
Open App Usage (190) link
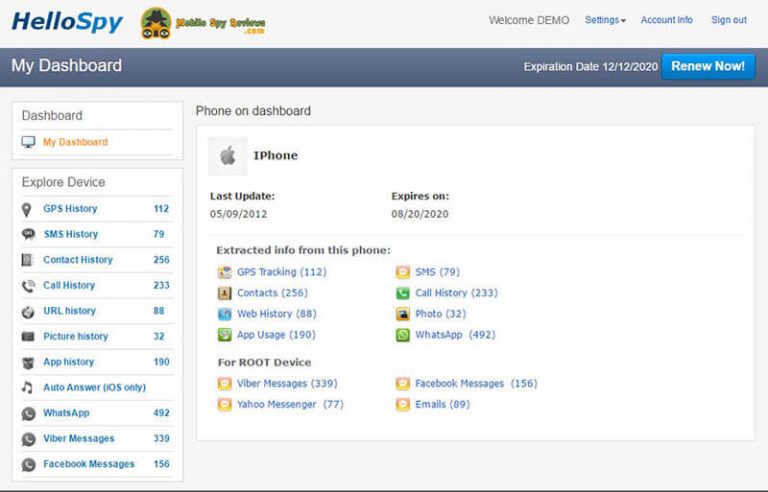coord(276,335)
